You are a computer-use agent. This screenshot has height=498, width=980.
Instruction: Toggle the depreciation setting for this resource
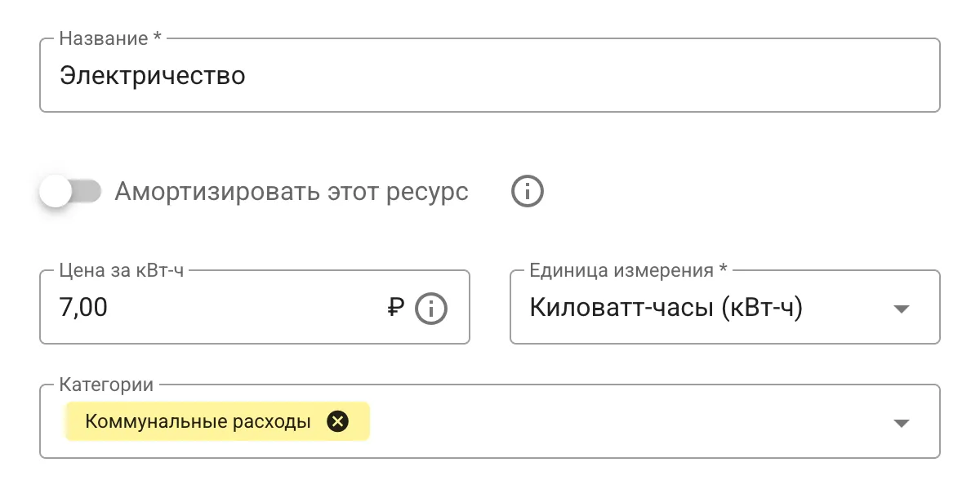72,189
